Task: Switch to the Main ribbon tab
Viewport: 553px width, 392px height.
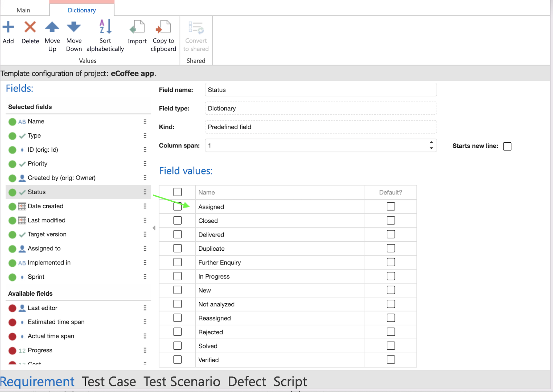Action: click(x=23, y=10)
